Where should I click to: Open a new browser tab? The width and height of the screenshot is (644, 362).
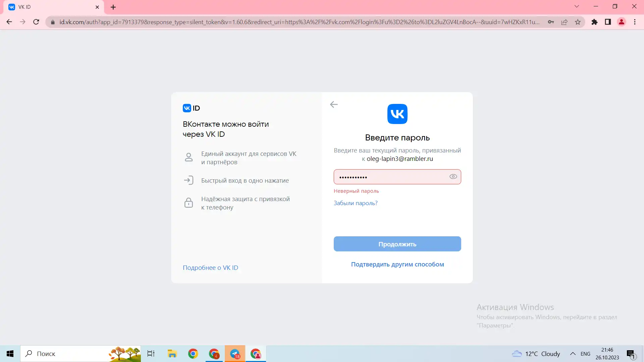113,7
